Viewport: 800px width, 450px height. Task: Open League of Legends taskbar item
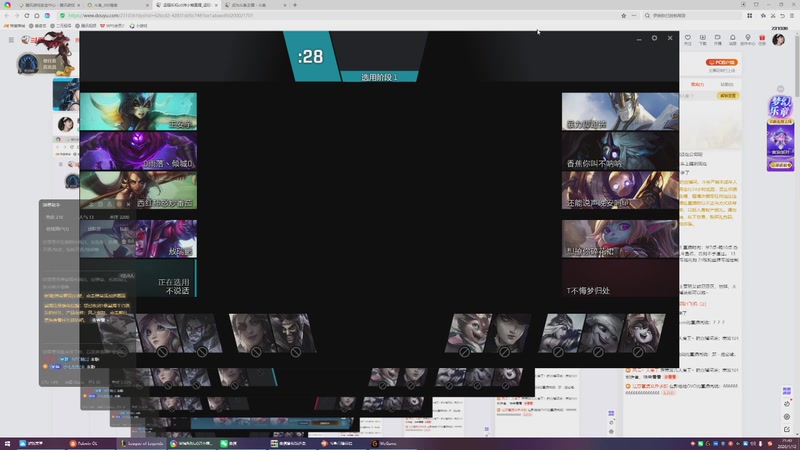141,443
